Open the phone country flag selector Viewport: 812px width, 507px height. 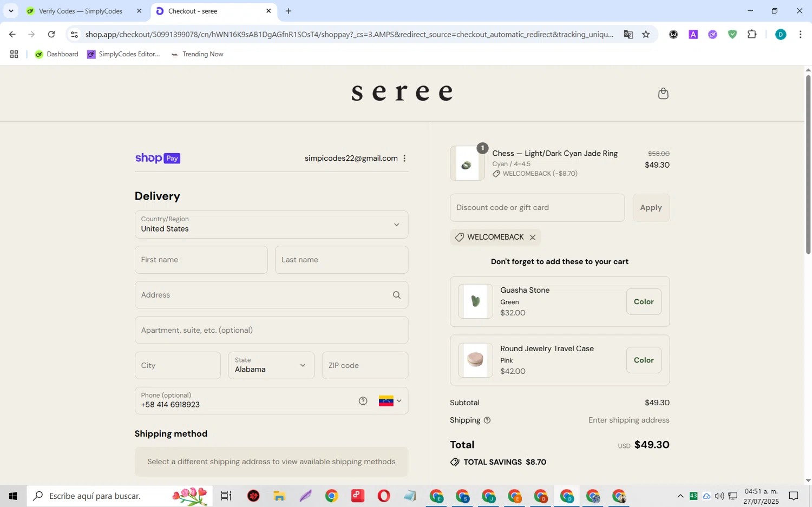[390, 401]
